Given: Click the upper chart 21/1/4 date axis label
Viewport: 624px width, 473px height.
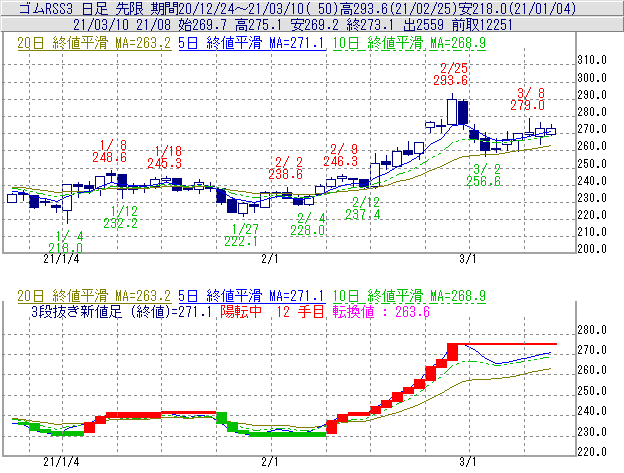Looking at the screenshot, I should pyautogui.click(x=61, y=259).
